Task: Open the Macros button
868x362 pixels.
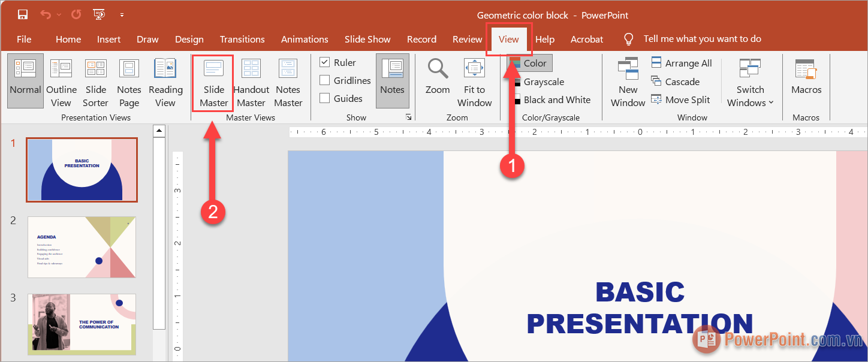Action: tap(806, 76)
